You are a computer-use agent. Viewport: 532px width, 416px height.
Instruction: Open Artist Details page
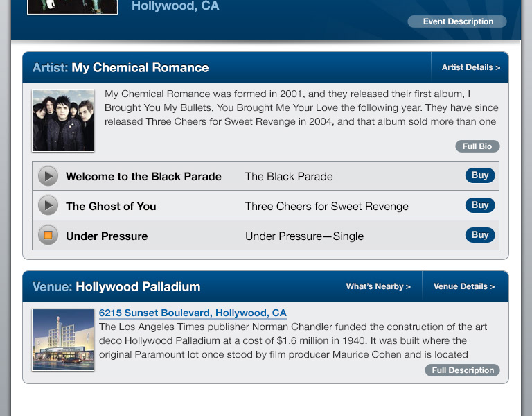pos(470,67)
